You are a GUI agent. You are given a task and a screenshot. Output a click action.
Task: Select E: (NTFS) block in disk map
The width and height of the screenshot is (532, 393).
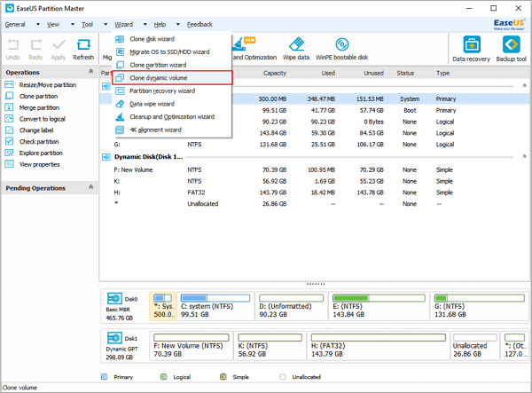pos(379,306)
